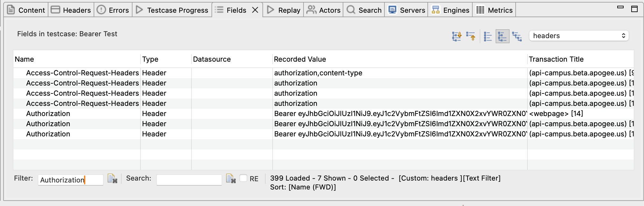Click the collapse-all tree icon with up arrow
The height and width of the screenshot is (206, 644).
coord(471,36)
